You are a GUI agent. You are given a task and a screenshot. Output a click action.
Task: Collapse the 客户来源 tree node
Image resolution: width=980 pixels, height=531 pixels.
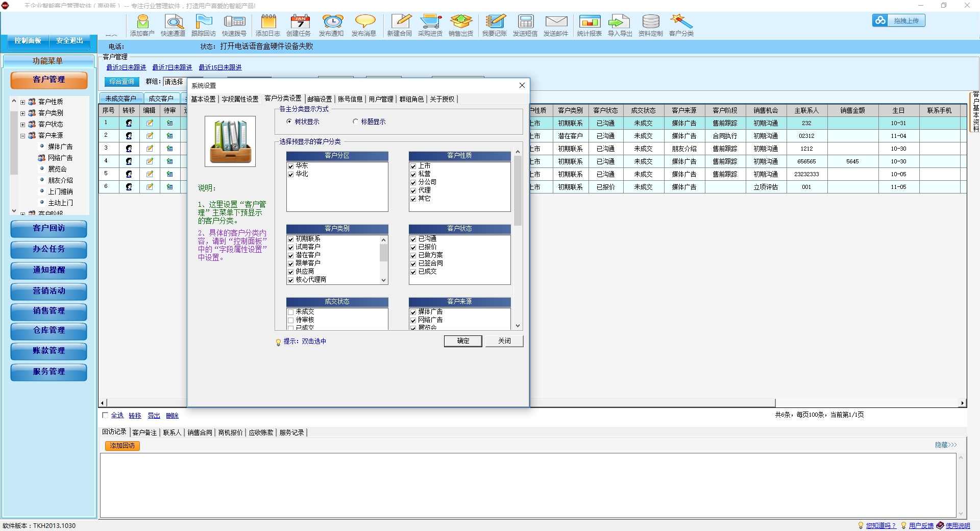[22, 136]
